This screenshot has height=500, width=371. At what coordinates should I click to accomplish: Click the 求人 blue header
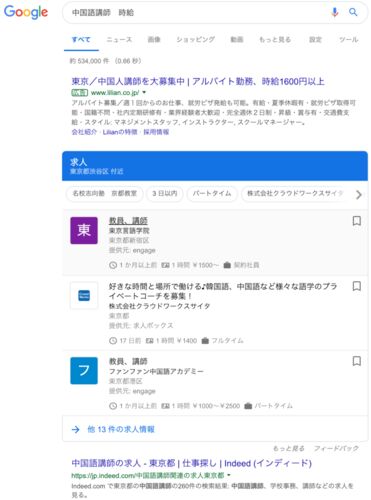pos(215,166)
